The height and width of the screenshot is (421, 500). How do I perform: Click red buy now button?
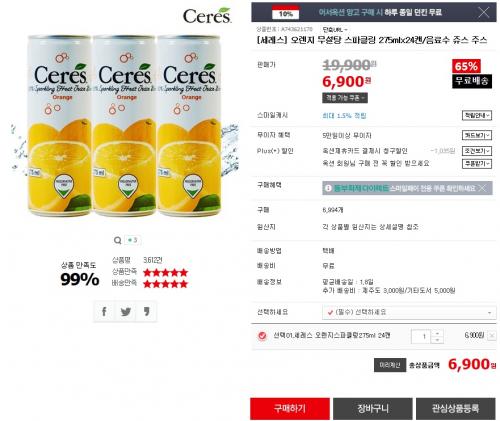point(290,408)
